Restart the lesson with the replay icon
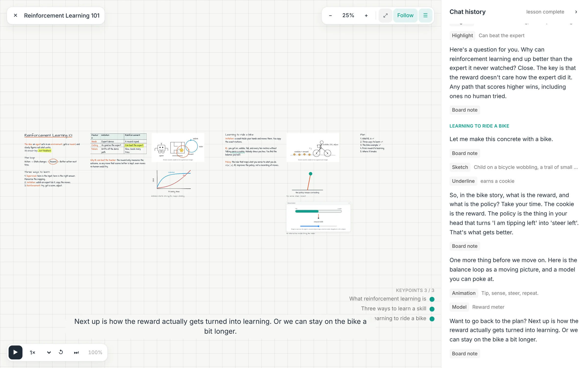This screenshot has width=588, height=368. tap(61, 352)
